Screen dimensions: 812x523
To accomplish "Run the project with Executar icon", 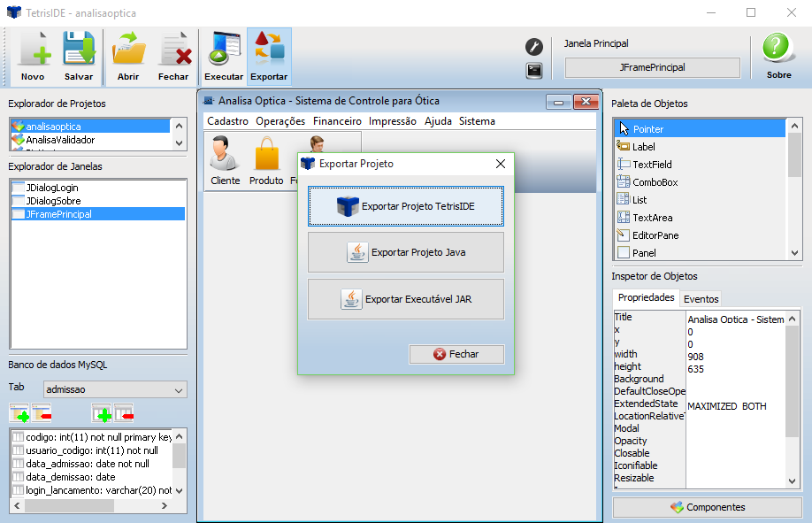I will 224,56.
